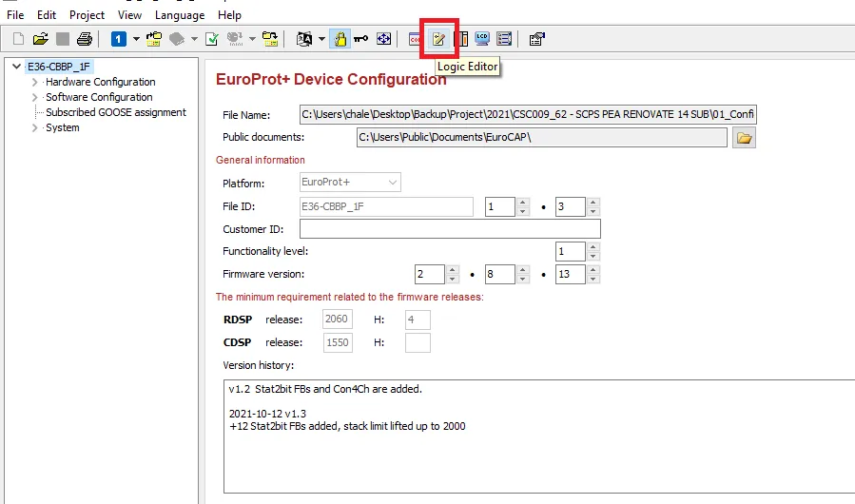
Task: Open the Project menu
Action: (x=87, y=15)
